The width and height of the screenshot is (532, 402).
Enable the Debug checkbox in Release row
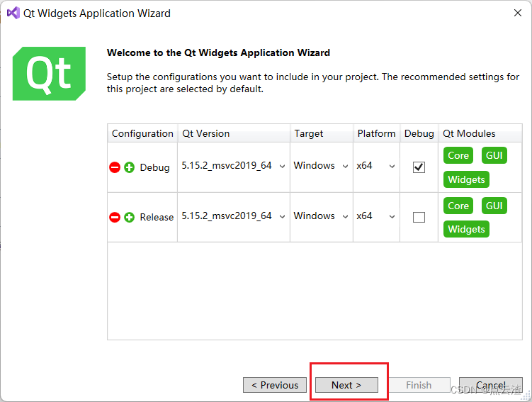pos(419,217)
